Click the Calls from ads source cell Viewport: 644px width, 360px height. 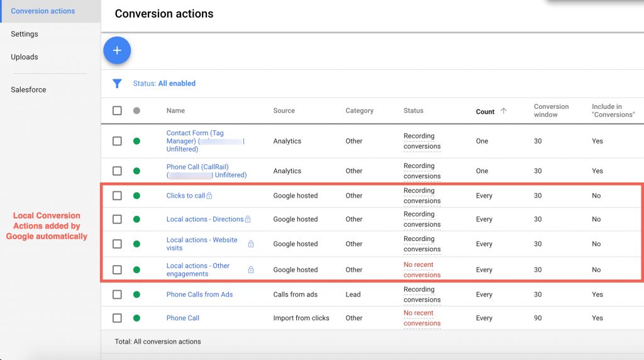pyautogui.click(x=296, y=295)
